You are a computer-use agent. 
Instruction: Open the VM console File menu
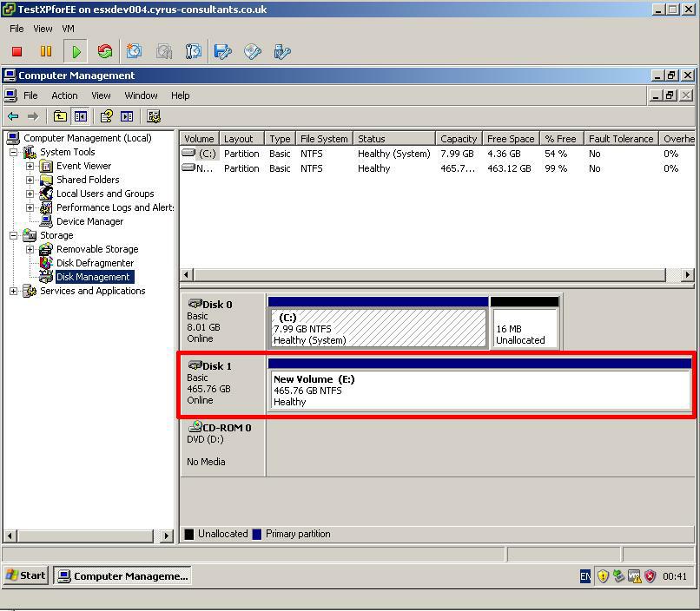[x=17, y=29]
